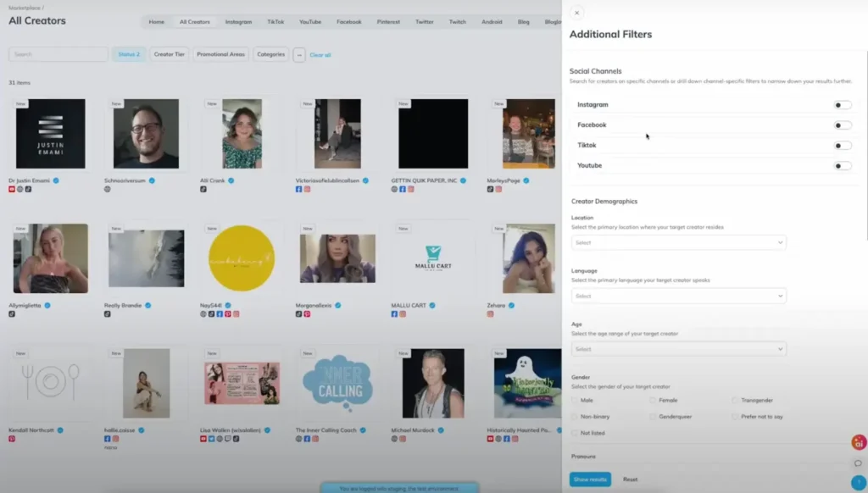Click the TikTok icon under Allymiglietta
Image resolution: width=868 pixels, height=493 pixels.
(x=12, y=313)
